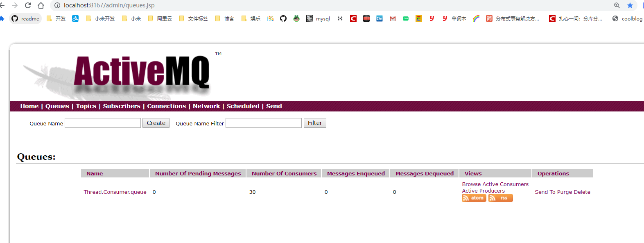The image size is (644, 243).
Task: Open the mysql bookmark
Action: (318, 18)
